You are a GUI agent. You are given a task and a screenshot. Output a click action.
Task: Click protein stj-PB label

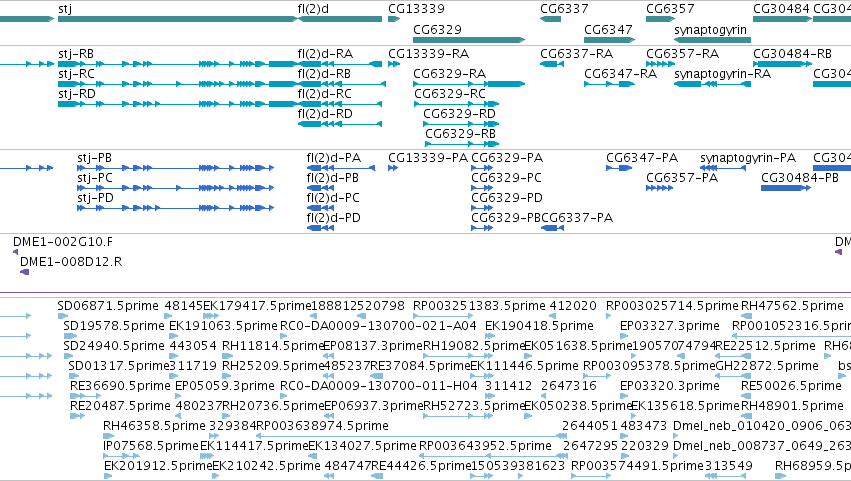[94, 158]
